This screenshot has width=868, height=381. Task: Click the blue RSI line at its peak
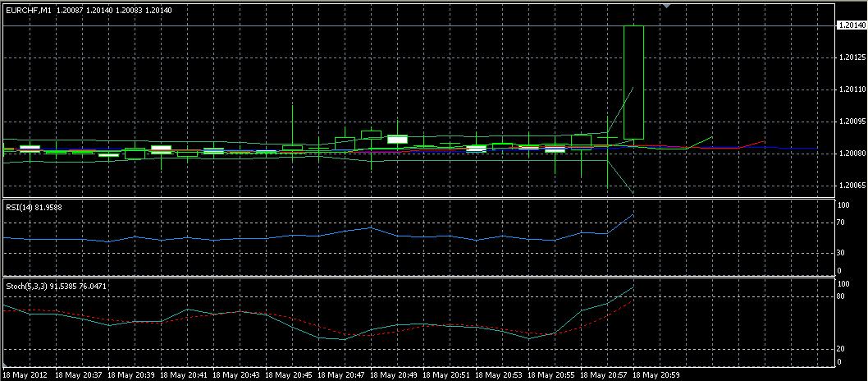click(633, 215)
